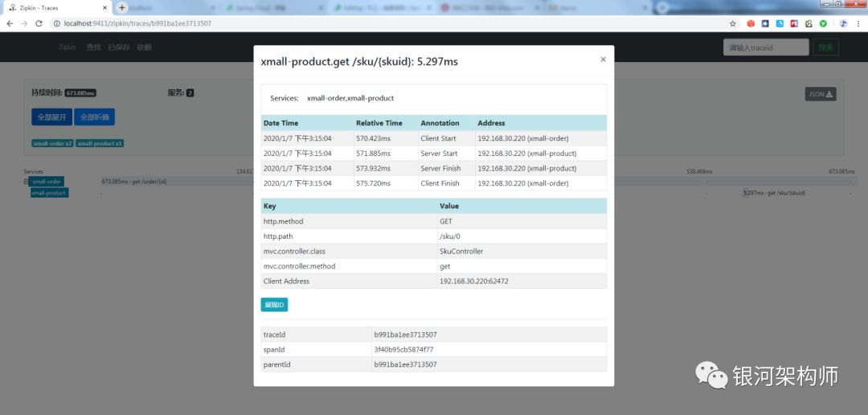
Task: Select xmall-order service in span tree
Action: pyautogui.click(x=47, y=181)
